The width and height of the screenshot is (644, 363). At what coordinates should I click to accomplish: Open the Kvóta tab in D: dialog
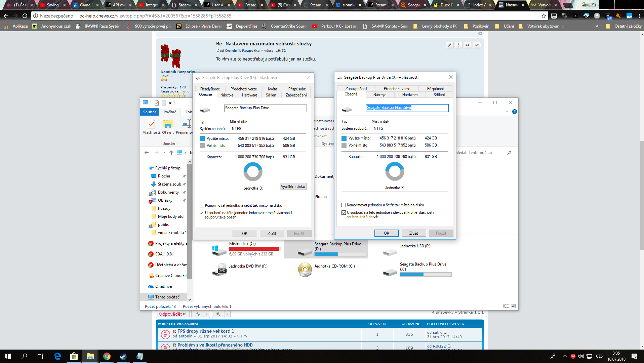coord(272,89)
